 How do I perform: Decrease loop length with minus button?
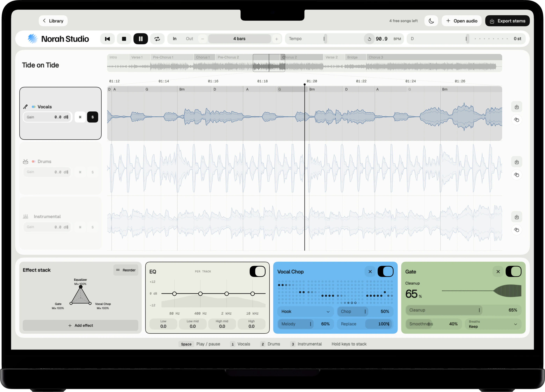pos(203,39)
